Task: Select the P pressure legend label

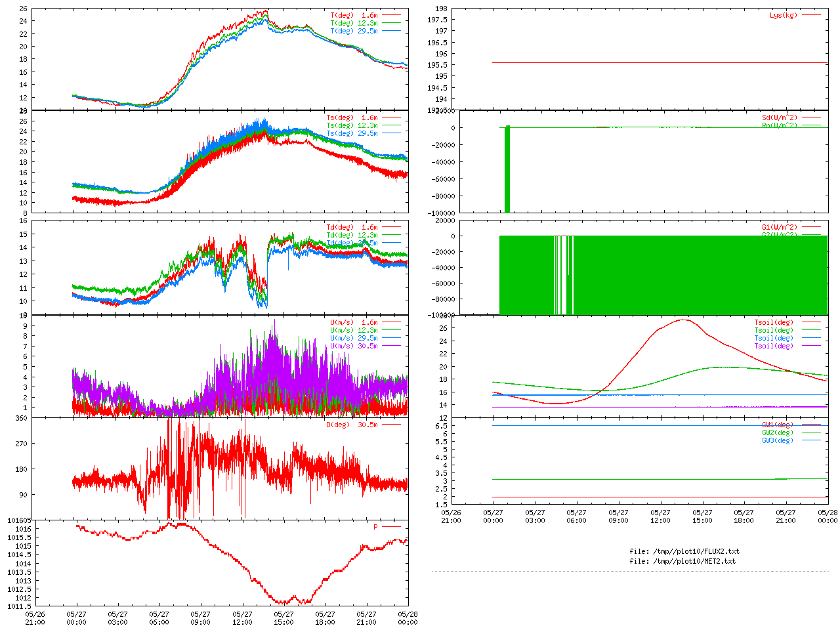Action: [x=376, y=527]
